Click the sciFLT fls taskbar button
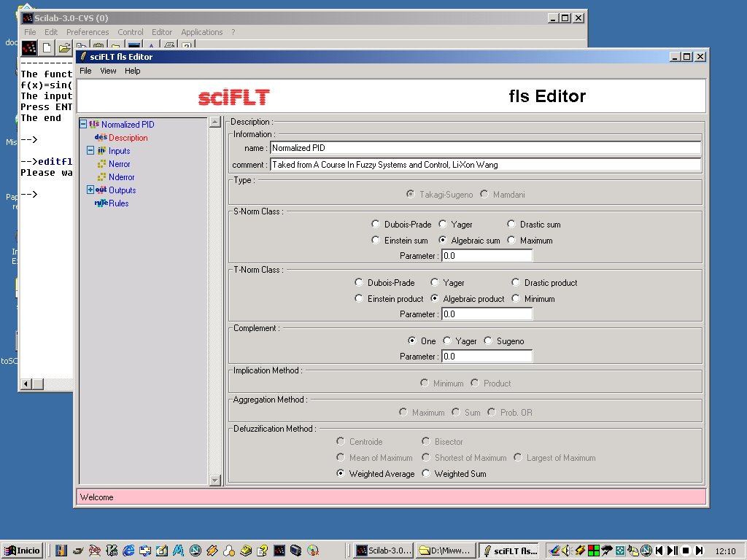 pos(509,551)
